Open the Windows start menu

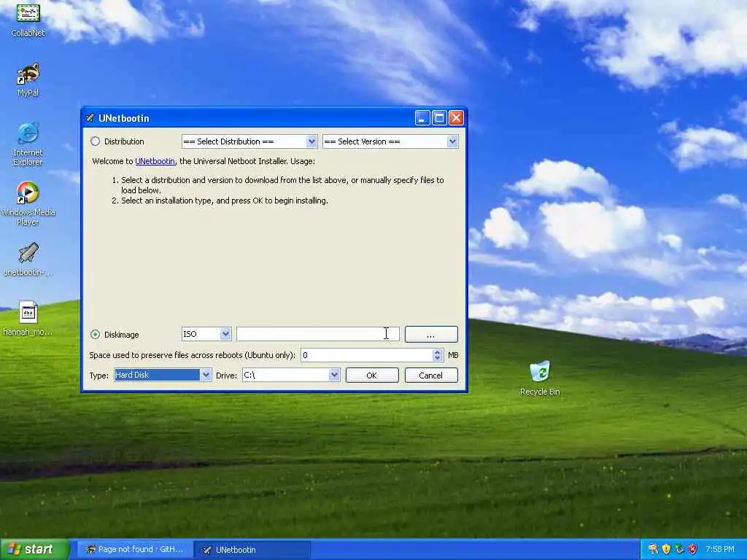pyautogui.click(x=35, y=550)
